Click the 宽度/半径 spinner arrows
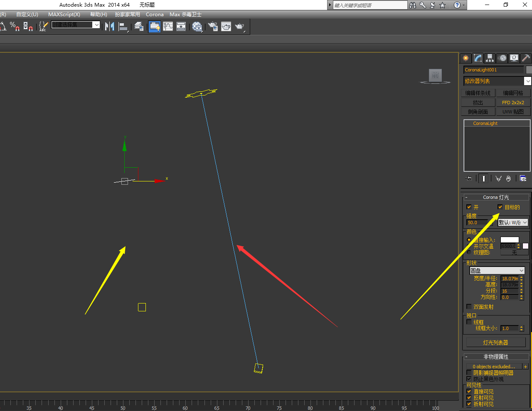 522,279
